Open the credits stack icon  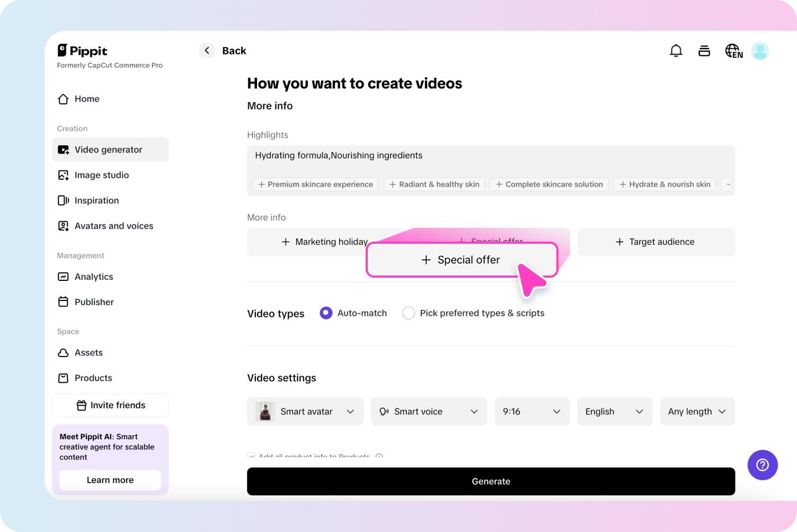(x=704, y=51)
